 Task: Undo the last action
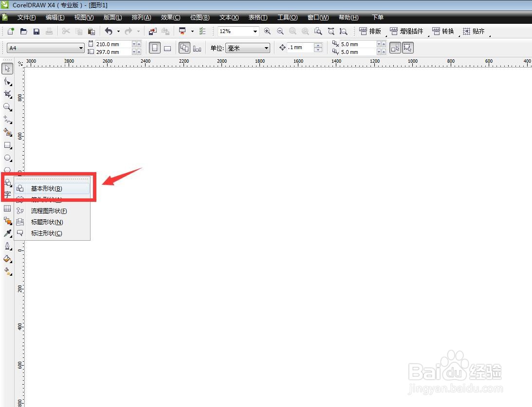coord(109,32)
